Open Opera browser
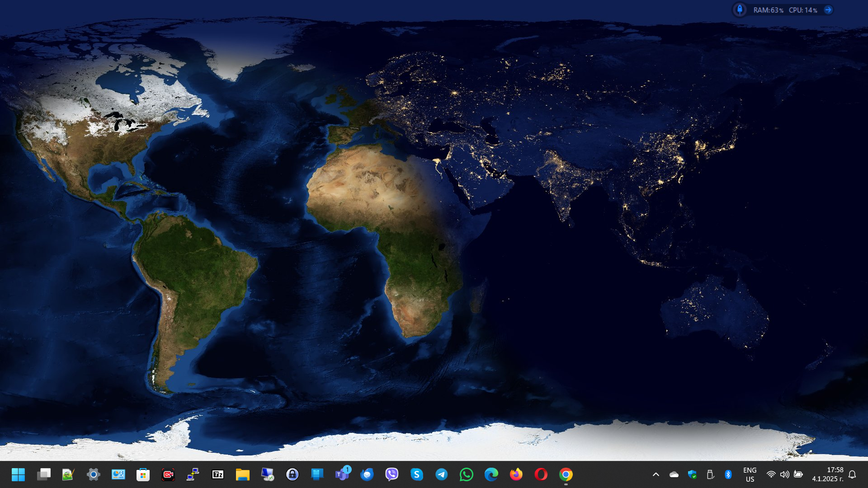Screen dimensions: 868x488 click(x=541, y=474)
